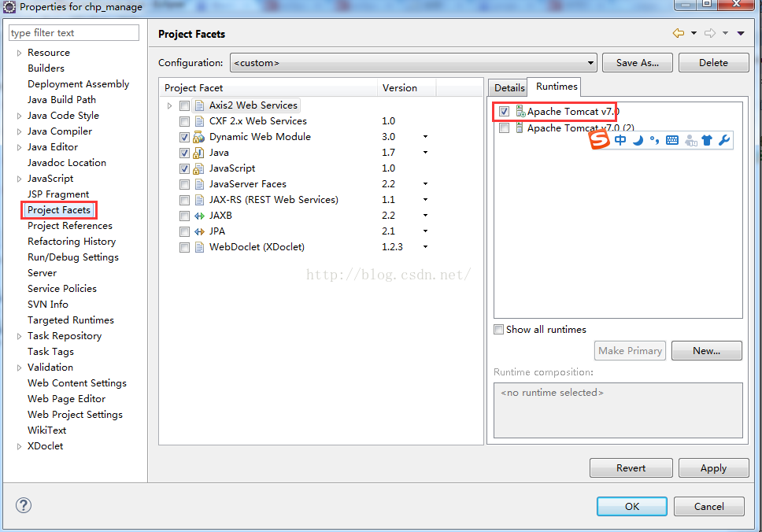762x532 pixels.
Task: Open Java Build Path page
Action: [x=61, y=100]
